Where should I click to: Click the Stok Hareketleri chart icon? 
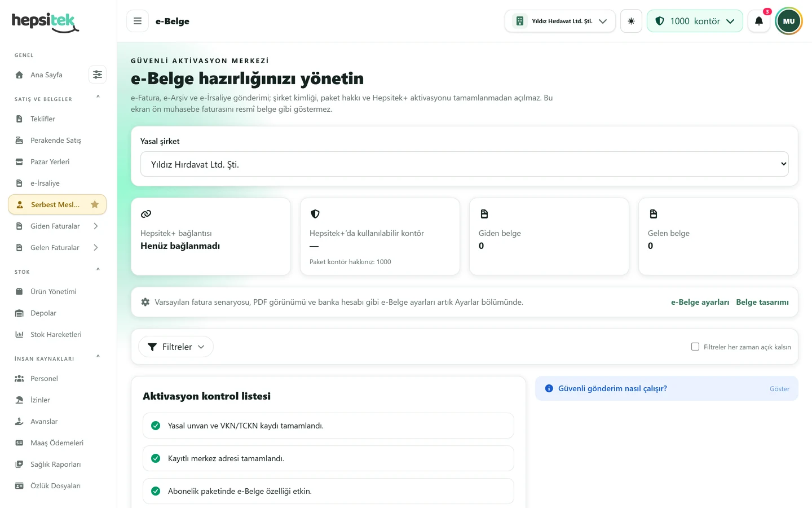point(19,335)
